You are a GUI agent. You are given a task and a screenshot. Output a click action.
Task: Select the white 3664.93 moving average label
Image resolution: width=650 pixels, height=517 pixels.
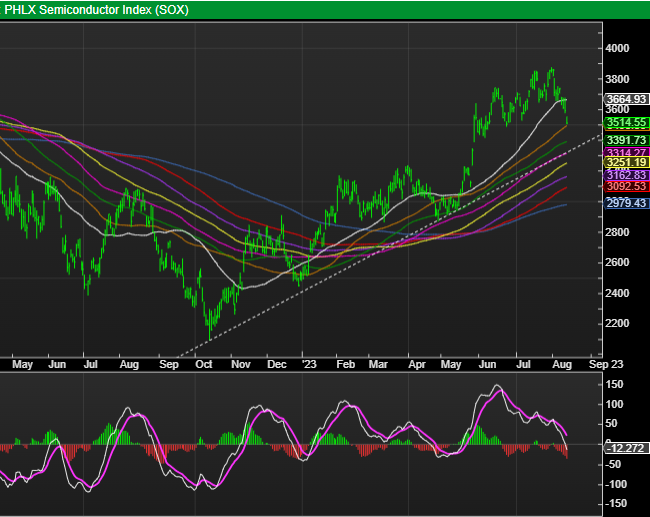626,99
